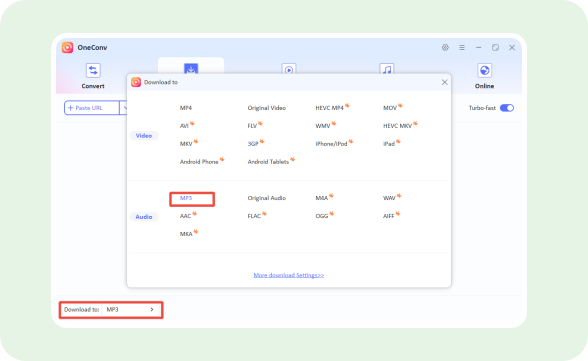The image size is (588, 361).
Task: Choose iPhone/iPod preset
Action: point(332,144)
